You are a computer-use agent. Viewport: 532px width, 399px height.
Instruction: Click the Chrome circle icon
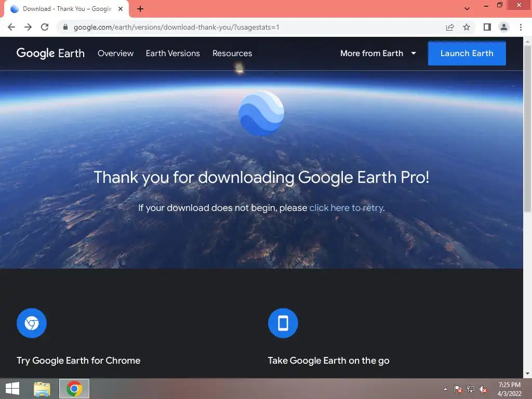pyautogui.click(x=32, y=323)
